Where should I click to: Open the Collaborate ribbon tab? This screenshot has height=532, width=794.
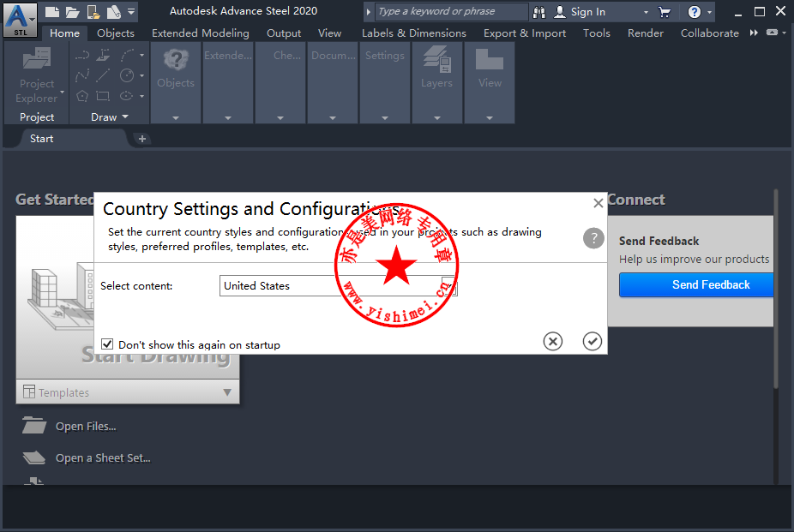tap(709, 33)
